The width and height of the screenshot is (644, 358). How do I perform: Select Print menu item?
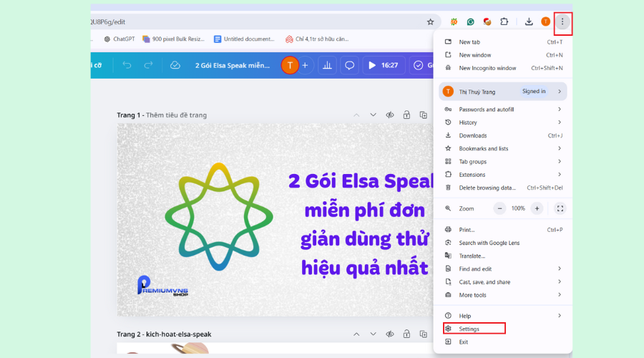[503, 230]
